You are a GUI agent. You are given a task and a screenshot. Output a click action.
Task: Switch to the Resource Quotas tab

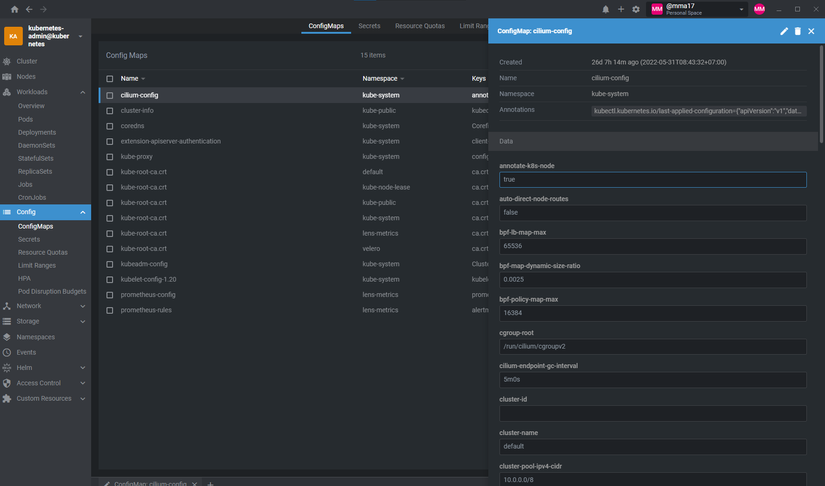click(x=418, y=26)
